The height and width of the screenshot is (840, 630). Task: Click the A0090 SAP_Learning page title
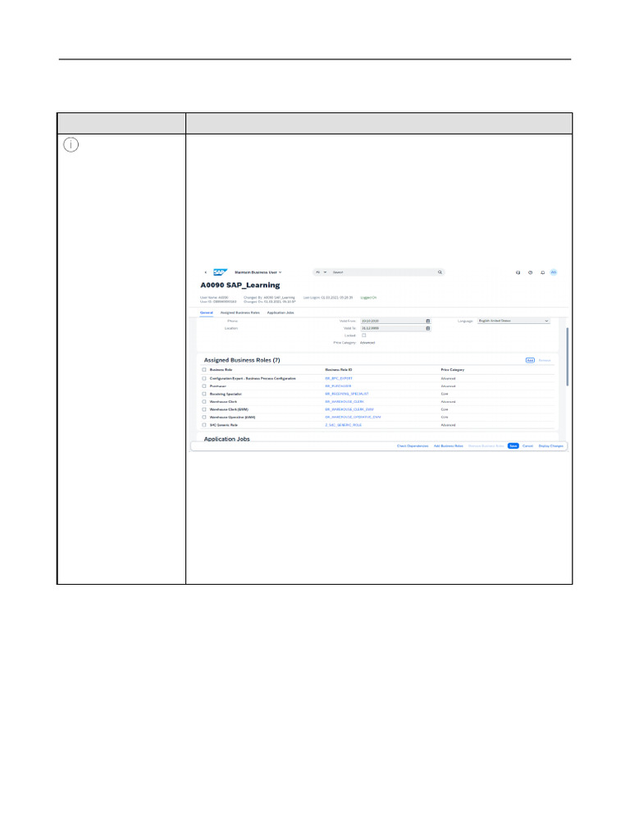(240, 285)
